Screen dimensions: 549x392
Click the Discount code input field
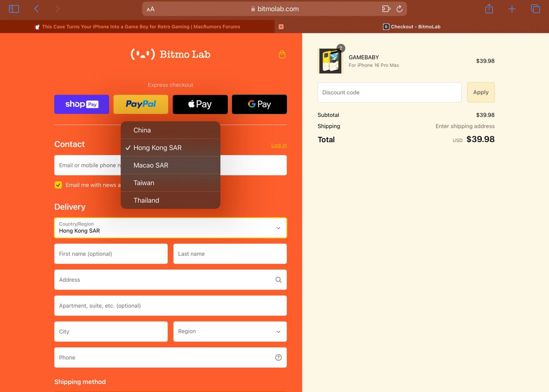coord(389,92)
